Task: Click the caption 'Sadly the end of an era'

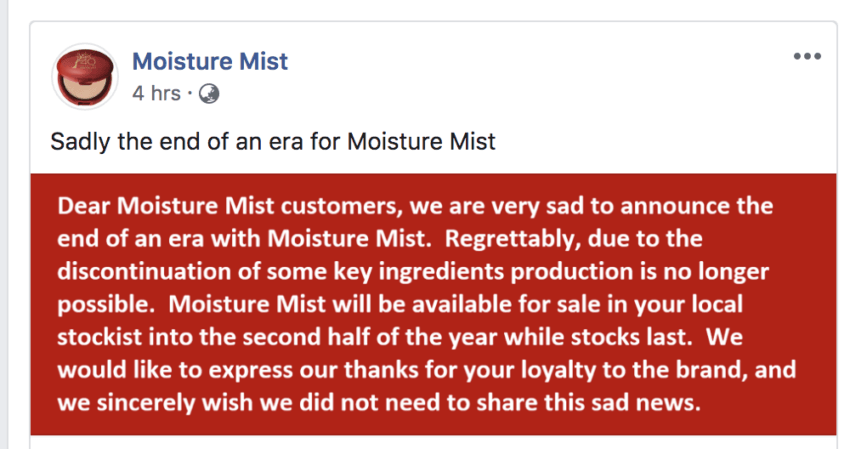Action: (x=272, y=141)
